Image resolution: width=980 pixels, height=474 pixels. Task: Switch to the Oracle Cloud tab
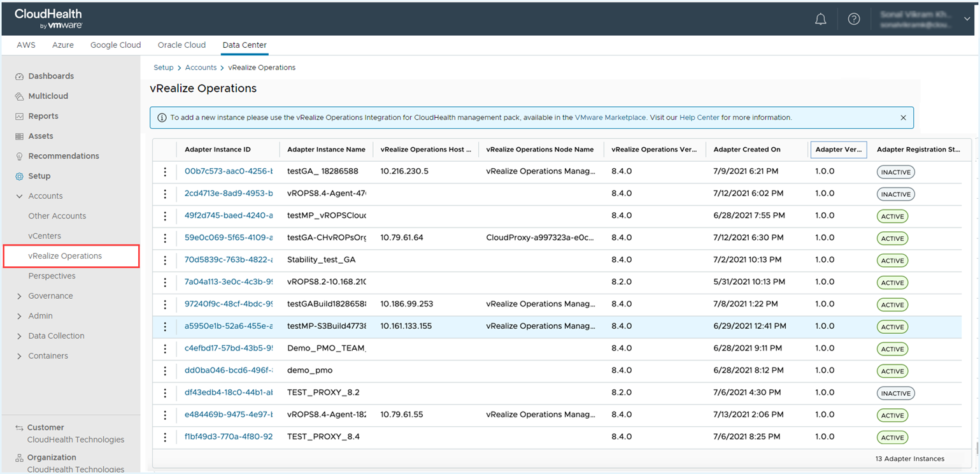[x=181, y=45]
